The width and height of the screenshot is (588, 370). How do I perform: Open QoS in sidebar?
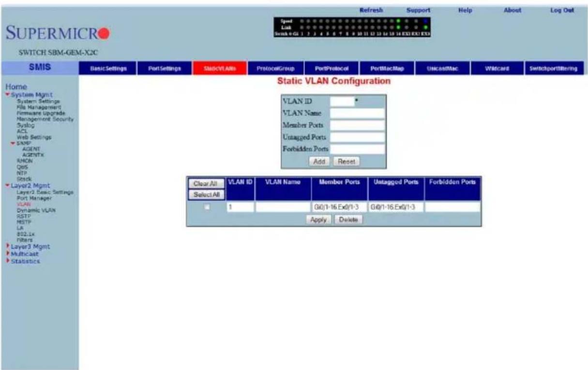[x=21, y=167]
